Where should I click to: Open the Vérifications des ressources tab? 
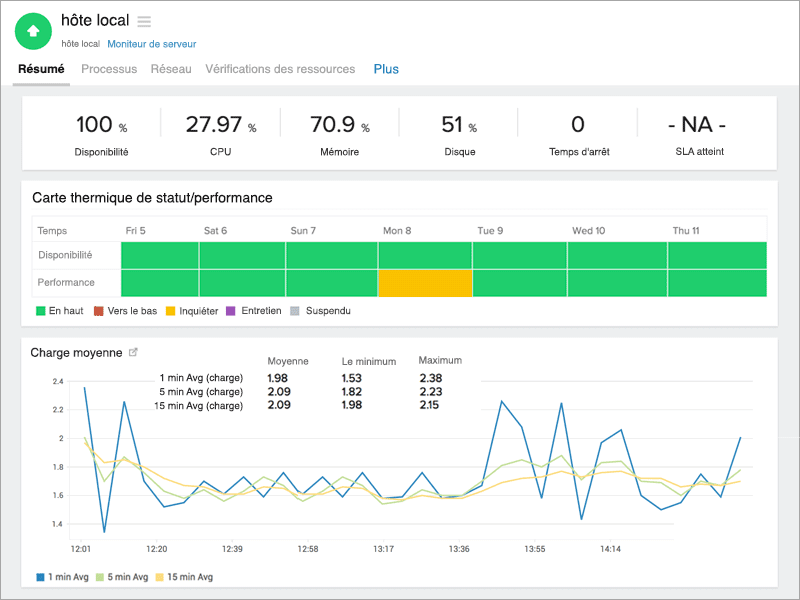pyautogui.click(x=280, y=69)
